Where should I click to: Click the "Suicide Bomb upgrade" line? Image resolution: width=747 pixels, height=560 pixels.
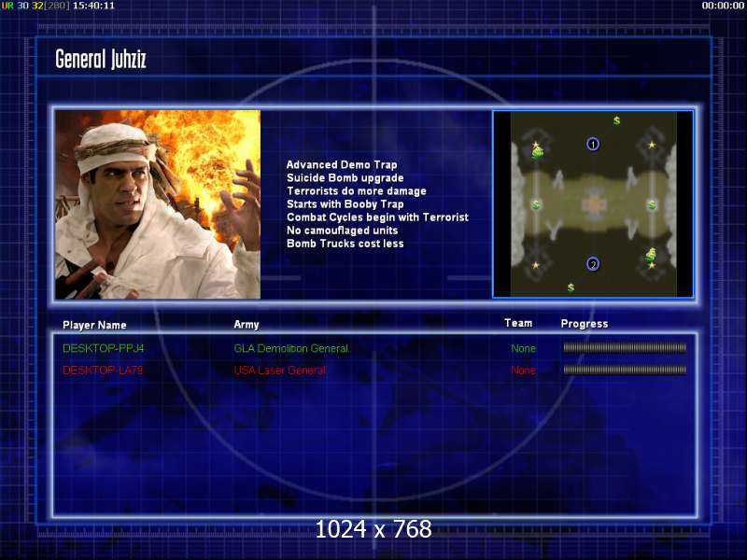coord(345,177)
